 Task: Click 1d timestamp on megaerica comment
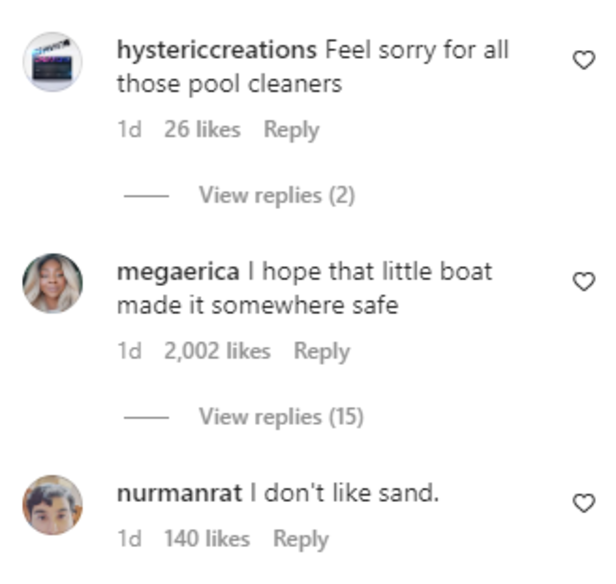coord(129,351)
